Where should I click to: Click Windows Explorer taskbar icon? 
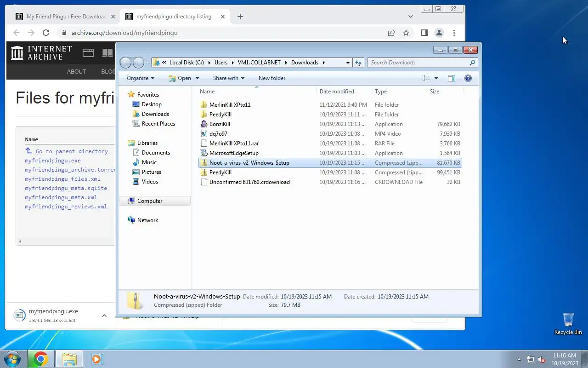point(69,359)
